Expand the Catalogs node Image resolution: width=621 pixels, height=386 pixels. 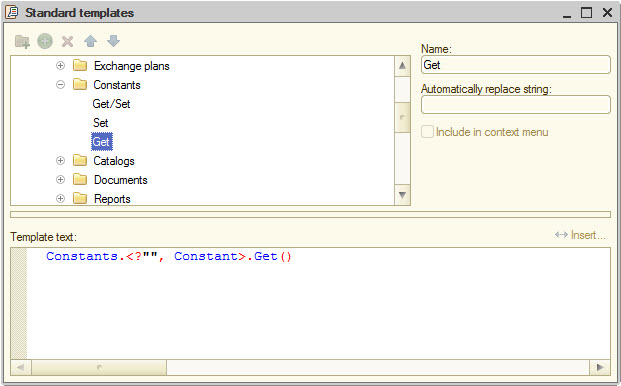point(60,160)
